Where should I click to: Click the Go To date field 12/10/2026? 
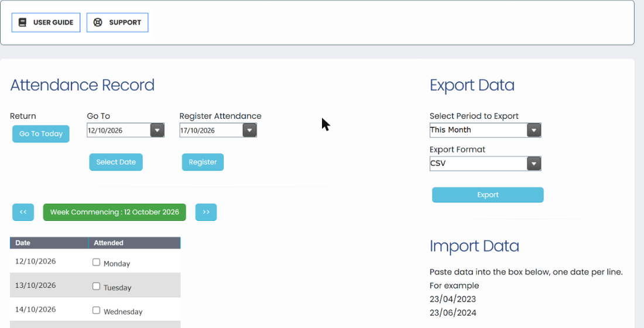pyautogui.click(x=119, y=130)
